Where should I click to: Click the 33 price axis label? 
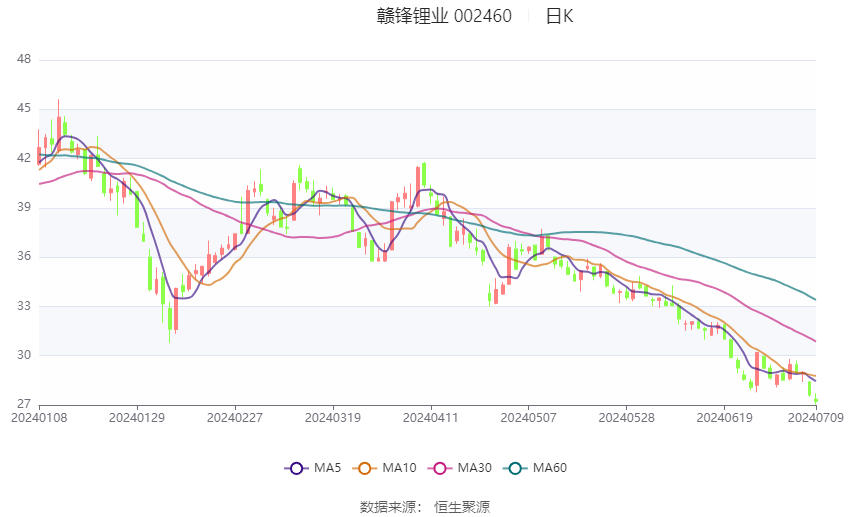24,306
